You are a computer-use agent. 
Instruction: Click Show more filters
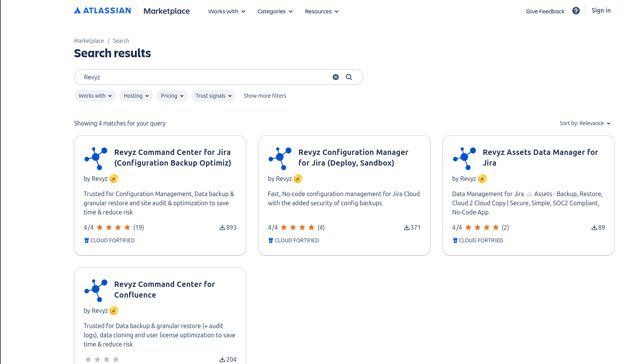(x=265, y=96)
